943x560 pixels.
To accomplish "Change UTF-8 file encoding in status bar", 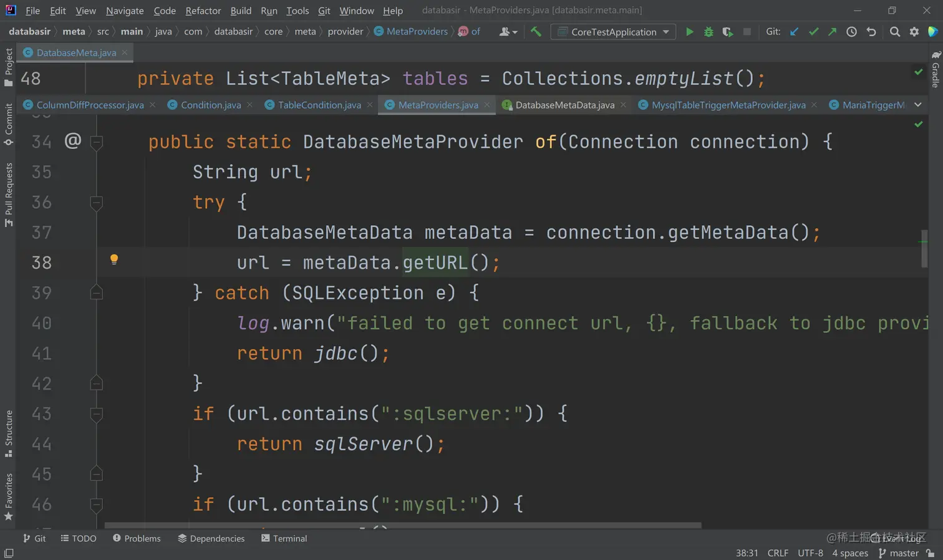I will tap(810, 553).
